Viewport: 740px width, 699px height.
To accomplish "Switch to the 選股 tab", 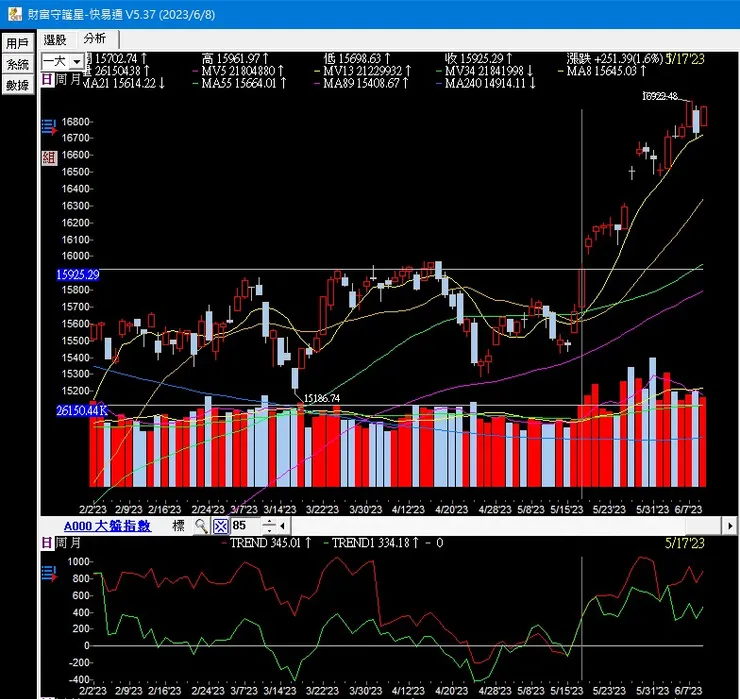I will point(56,40).
